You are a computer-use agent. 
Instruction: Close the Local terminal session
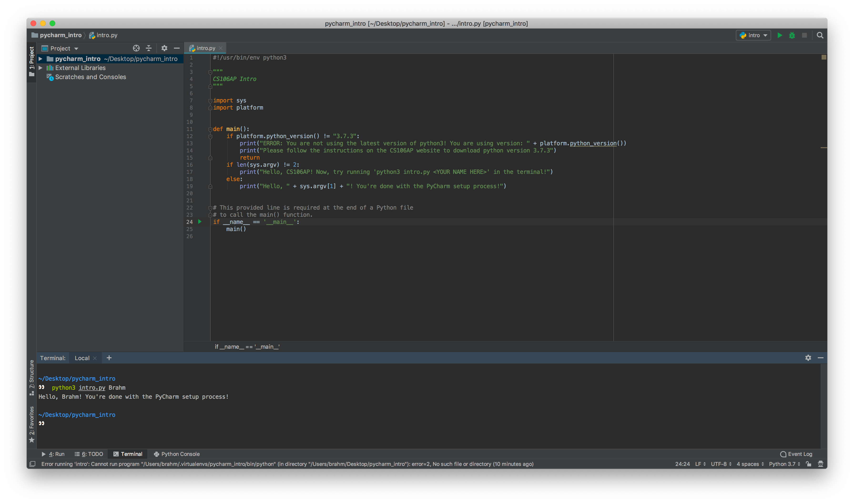(x=95, y=358)
